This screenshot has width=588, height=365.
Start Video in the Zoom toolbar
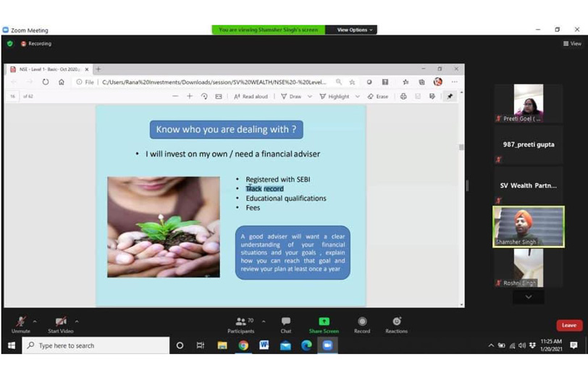tap(61, 322)
